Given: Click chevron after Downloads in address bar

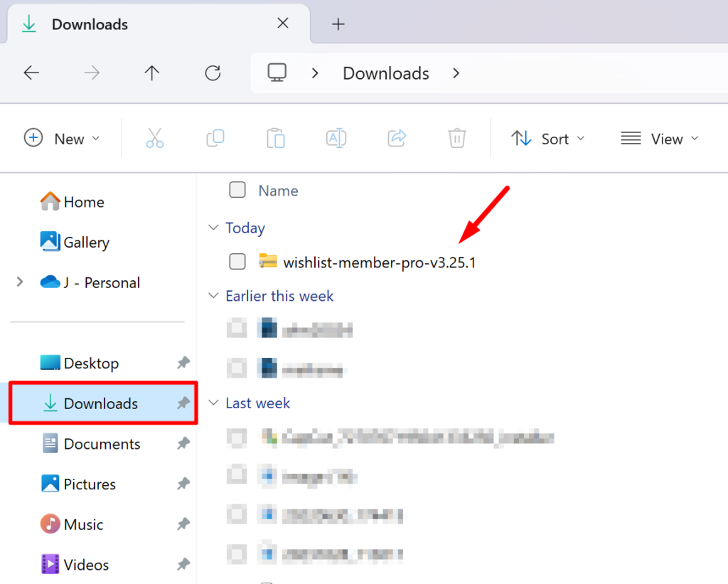Looking at the screenshot, I should 456,73.
